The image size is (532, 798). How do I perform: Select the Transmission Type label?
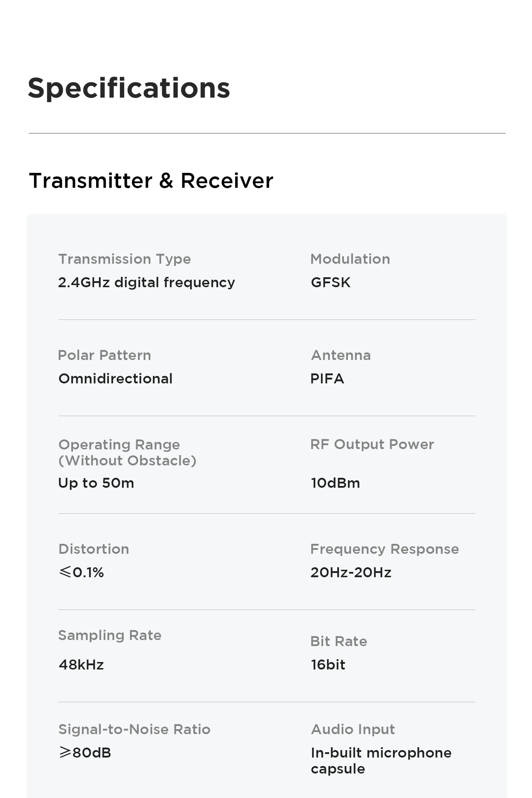[124, 259]
